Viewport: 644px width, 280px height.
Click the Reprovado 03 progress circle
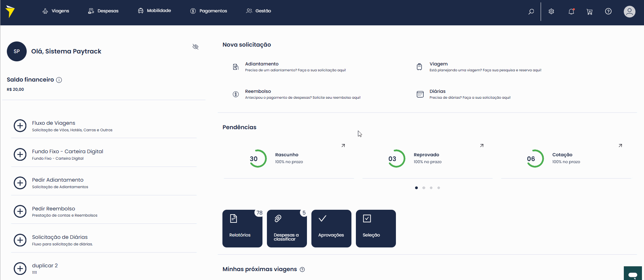point(396,158)
